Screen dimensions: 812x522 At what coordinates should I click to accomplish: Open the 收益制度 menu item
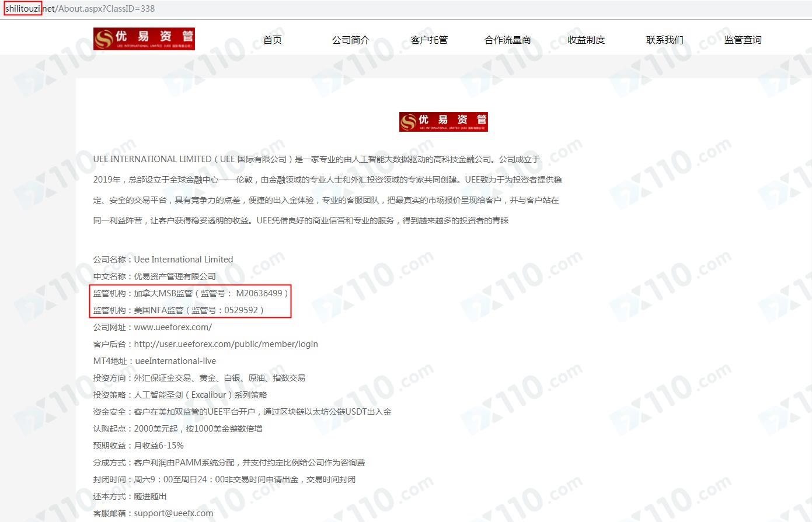[x=586, y=40]
